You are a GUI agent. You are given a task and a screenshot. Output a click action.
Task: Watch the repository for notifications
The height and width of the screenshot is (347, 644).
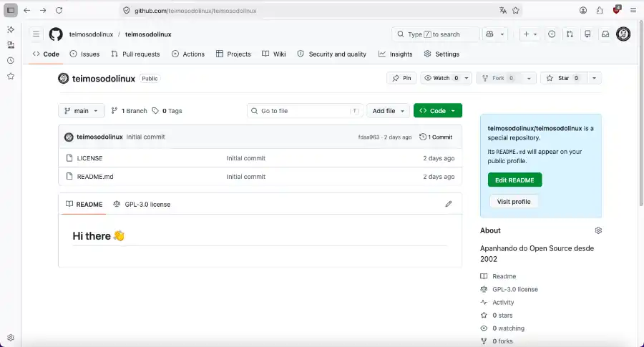(441, 78)
